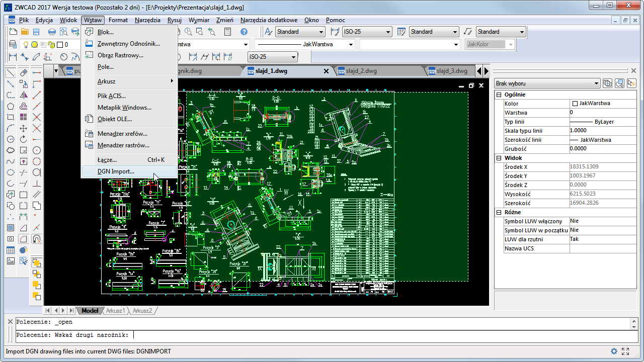Open the Layer Properties Manager icon
Screen dimensions: 644x362
pyautogui.click(x=14, y=44)
